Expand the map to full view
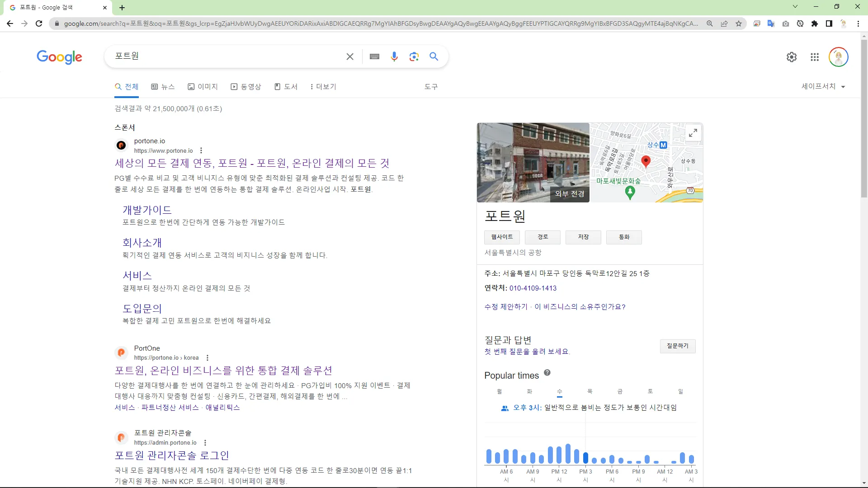The width and height of the screenshot is (868, 488). pyautogui.click(x=693, y=133)
